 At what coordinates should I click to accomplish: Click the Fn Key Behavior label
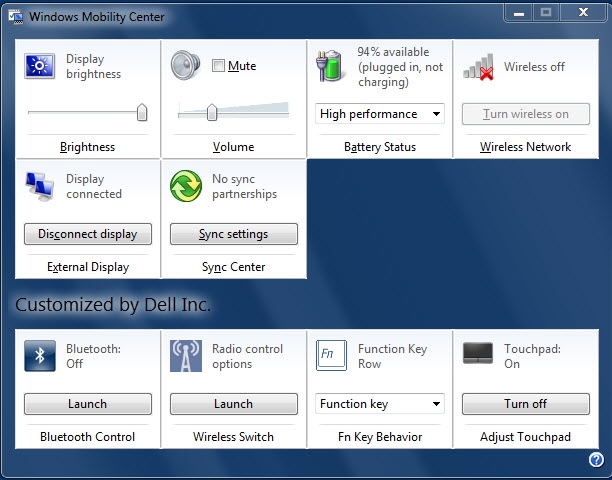380,437
